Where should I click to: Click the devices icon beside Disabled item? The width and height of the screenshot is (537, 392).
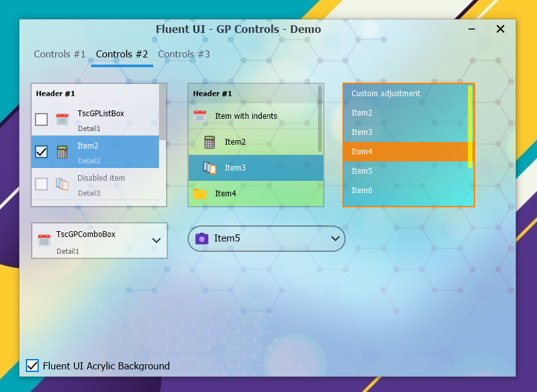(x=62, y=184)
